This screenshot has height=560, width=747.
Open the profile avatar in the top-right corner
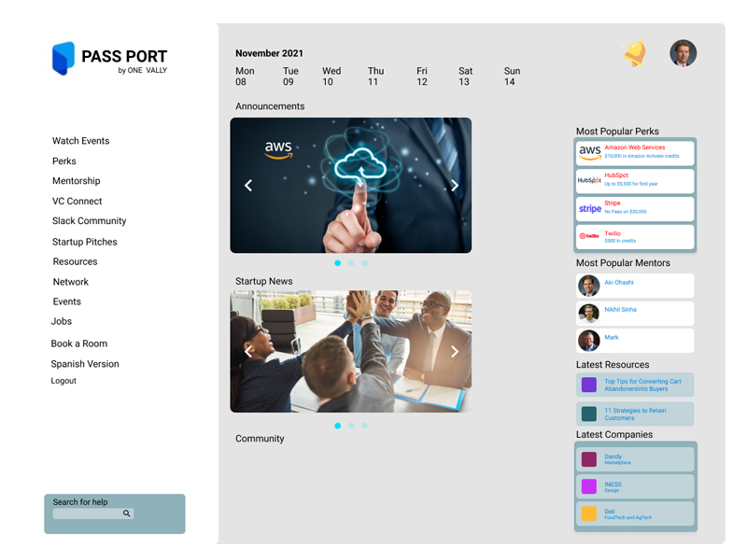point(683,53)
